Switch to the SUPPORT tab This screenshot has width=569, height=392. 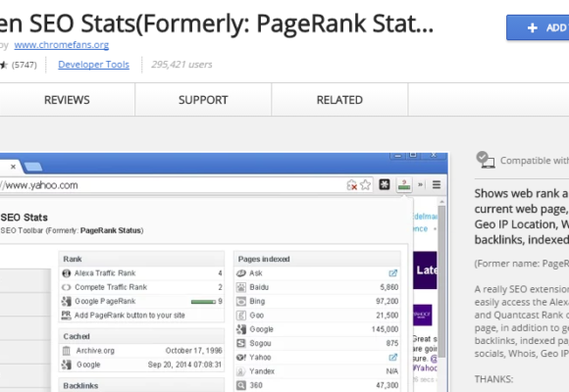(x=203, y=100)
